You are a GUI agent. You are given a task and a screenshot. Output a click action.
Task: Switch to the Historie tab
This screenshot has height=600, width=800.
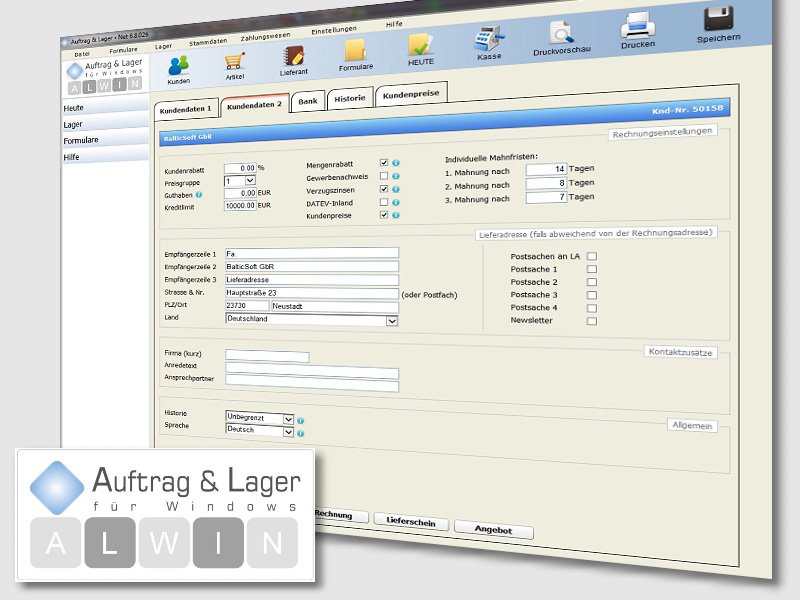coord(350,98)
